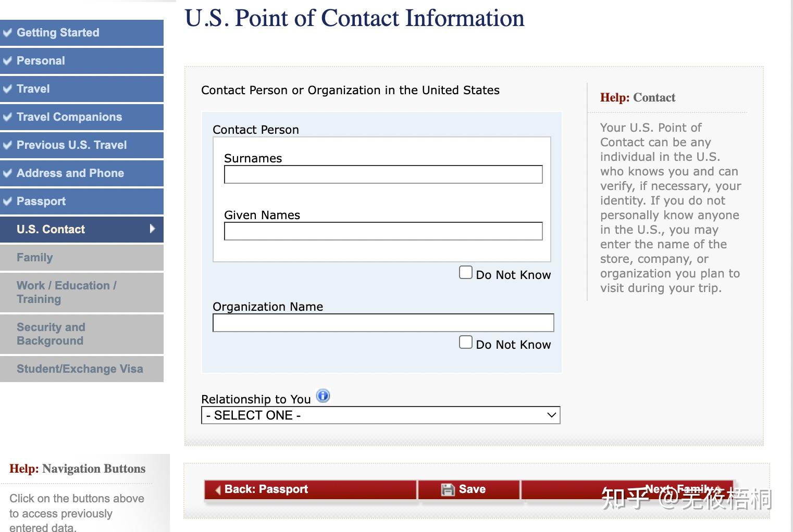Click the checkmark icon beside Getting Started
Image resolution: width=793 pixels, height=532 pixels.
(x=7, y=32)
